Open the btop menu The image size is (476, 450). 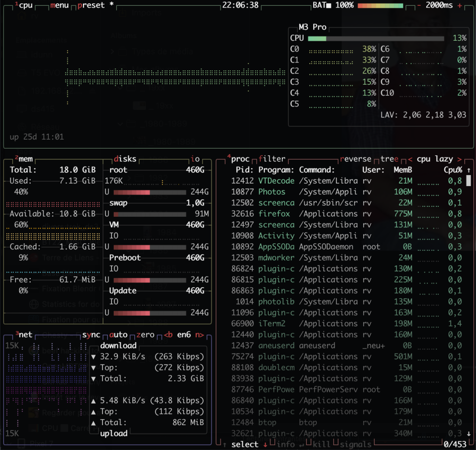pyautogui.click(x=59, y=5)
